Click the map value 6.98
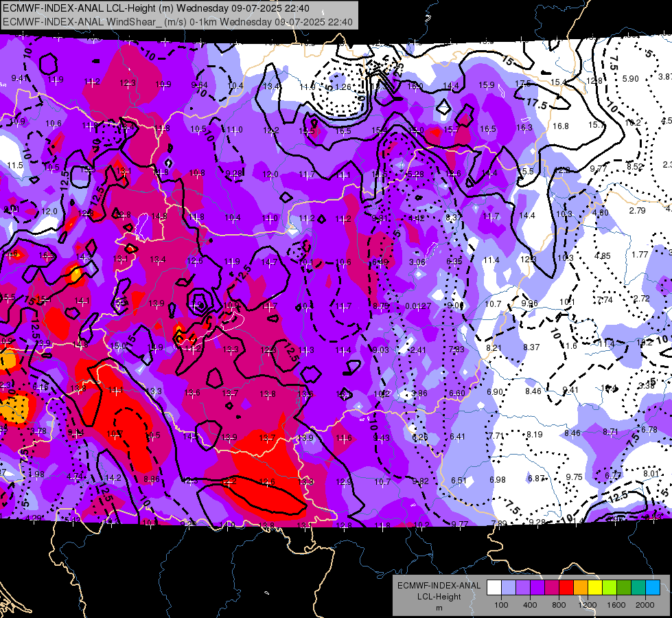The image size is (672, 618). tap(498, 479)
